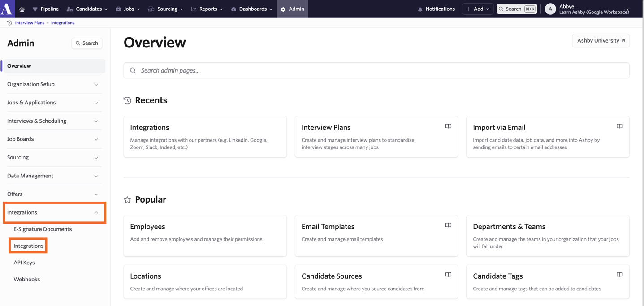The width and height of the screenshot is (644, 306).
Task: Expand Organization Setup section
Action: click(53, 84)
